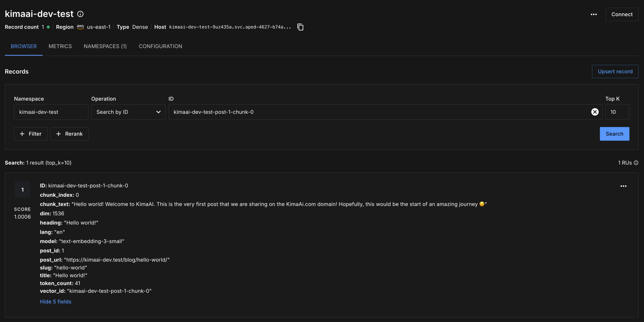This screenshot has height=322, width=644.
Task: Click the Operation dropdown chevron arrow
Action: [x=158, y=112]
